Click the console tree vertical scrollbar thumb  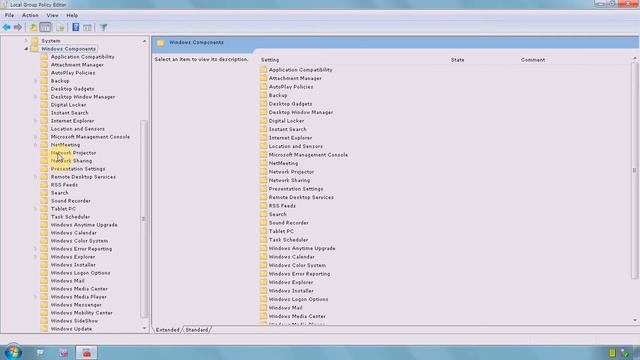(144, 219)
